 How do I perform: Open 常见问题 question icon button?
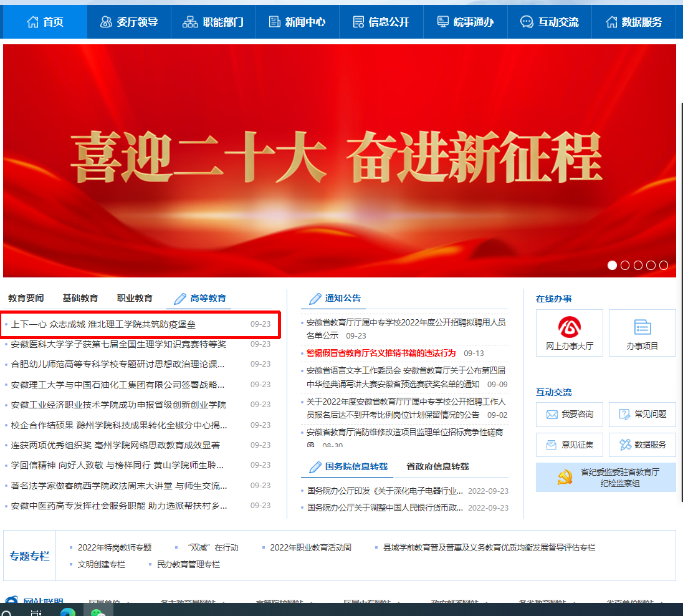642,414
